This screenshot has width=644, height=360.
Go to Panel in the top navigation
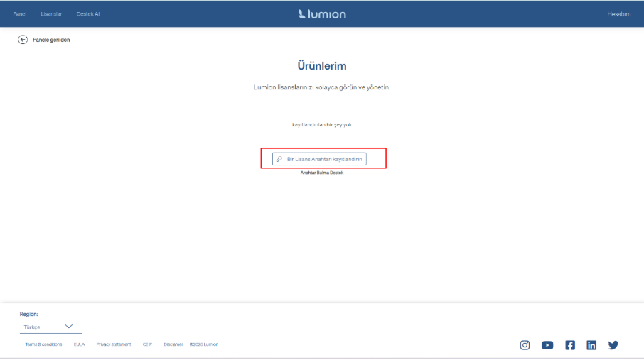coord(20,14)
